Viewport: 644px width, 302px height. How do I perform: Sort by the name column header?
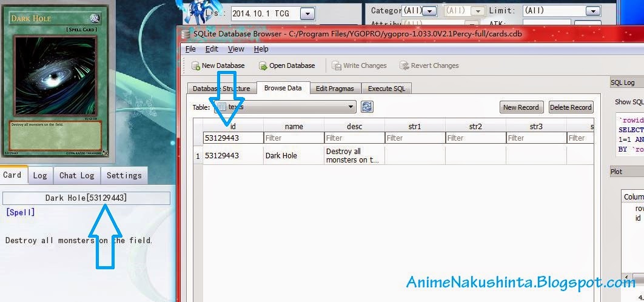(x=293, y=126)
